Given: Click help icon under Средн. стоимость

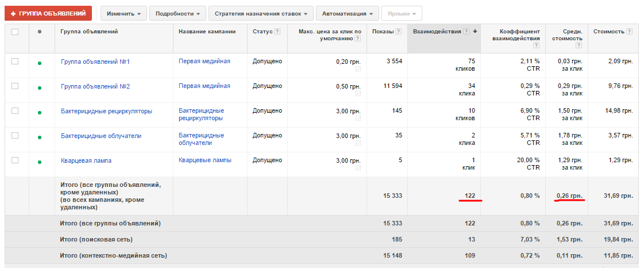Looking at the screenshot, I should [x=580, y=45].
